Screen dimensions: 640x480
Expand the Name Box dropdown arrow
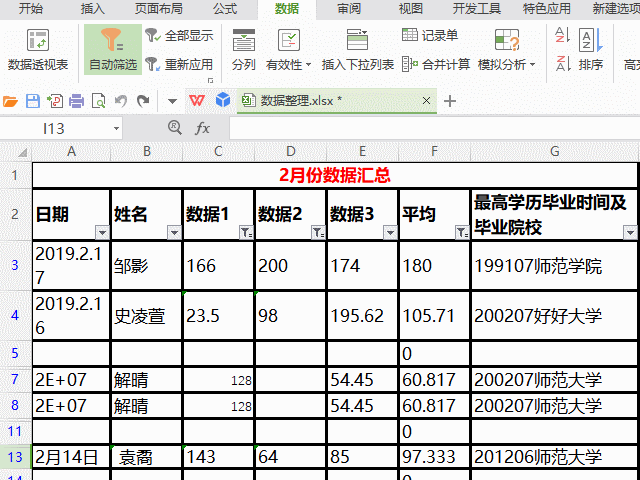(x=116, y=129)
